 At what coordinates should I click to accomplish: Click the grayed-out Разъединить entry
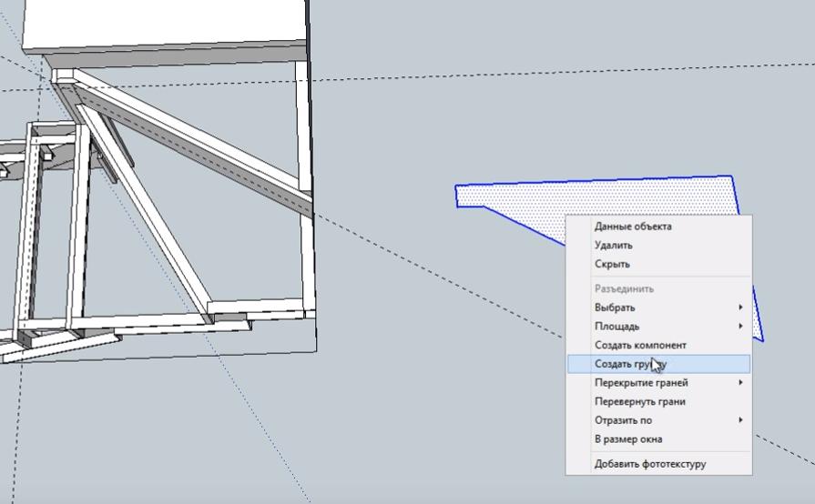624,289
